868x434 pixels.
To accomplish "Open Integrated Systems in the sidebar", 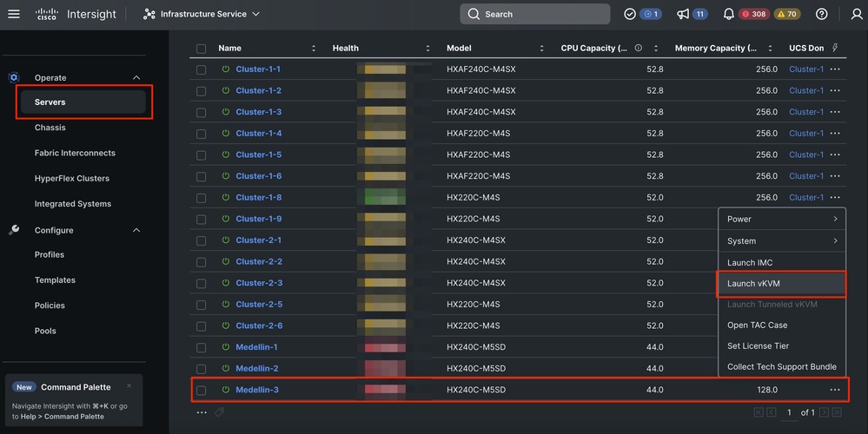I will [x=72, y=204].
